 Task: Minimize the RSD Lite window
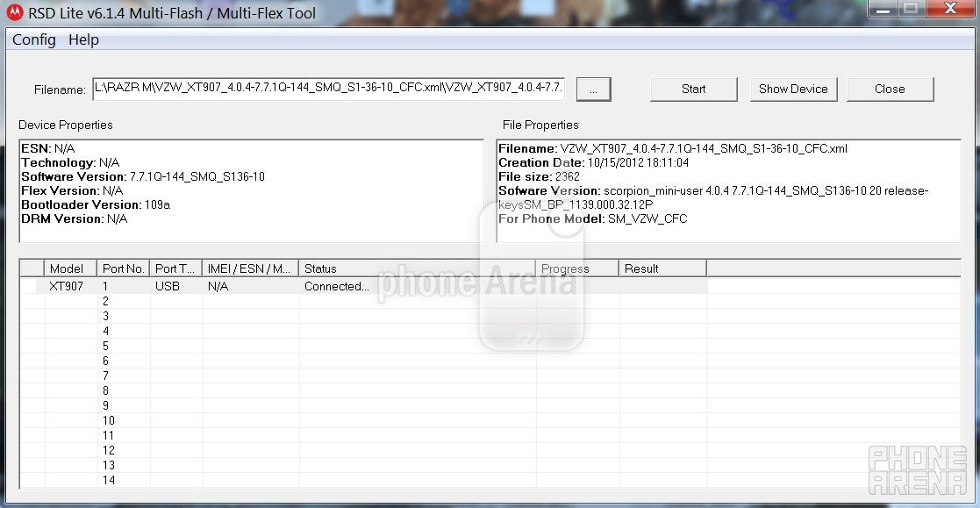click(883, 9)
